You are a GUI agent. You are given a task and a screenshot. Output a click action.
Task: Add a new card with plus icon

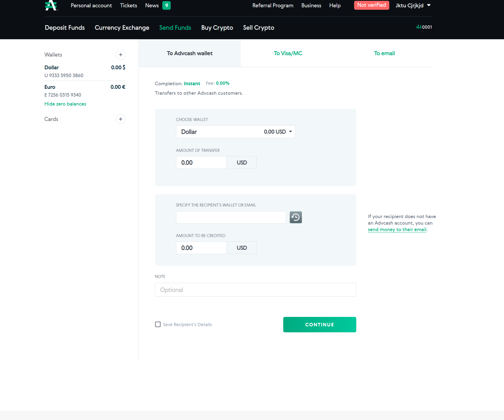(121, 119)
